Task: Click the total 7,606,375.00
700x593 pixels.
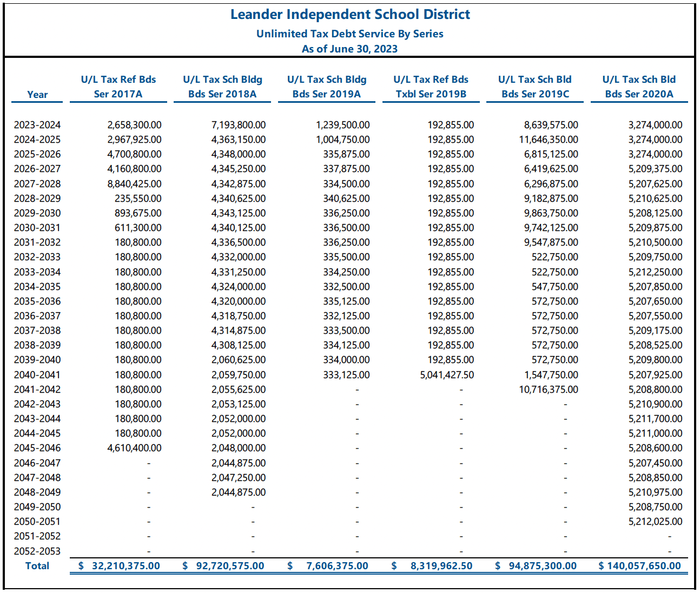Action: click(x=337, y=566)
